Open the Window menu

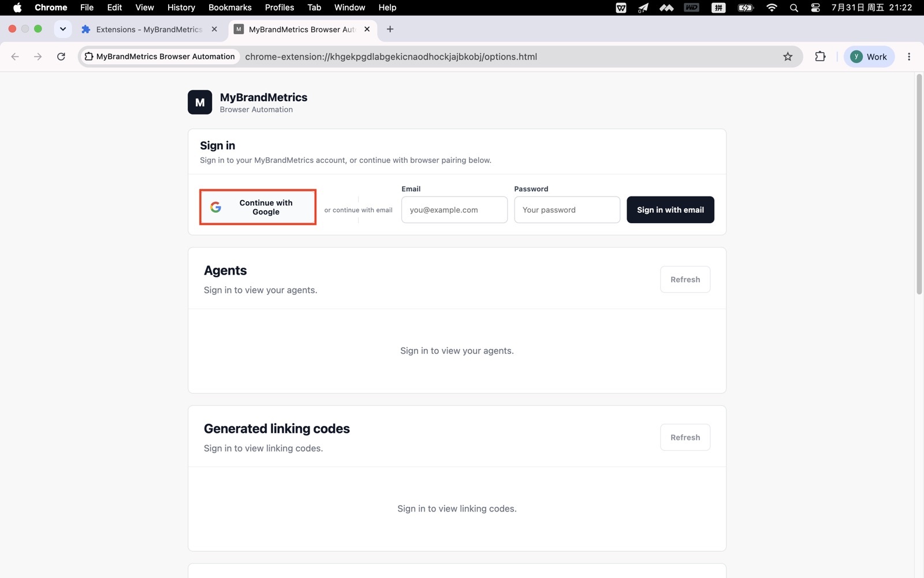coord(350,8)
